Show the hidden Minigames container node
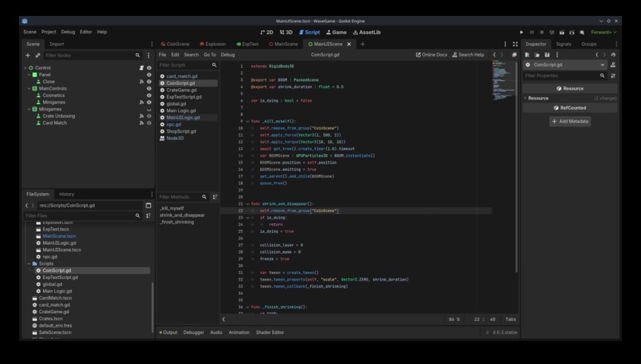641x364 pixels. coord(150,110)
